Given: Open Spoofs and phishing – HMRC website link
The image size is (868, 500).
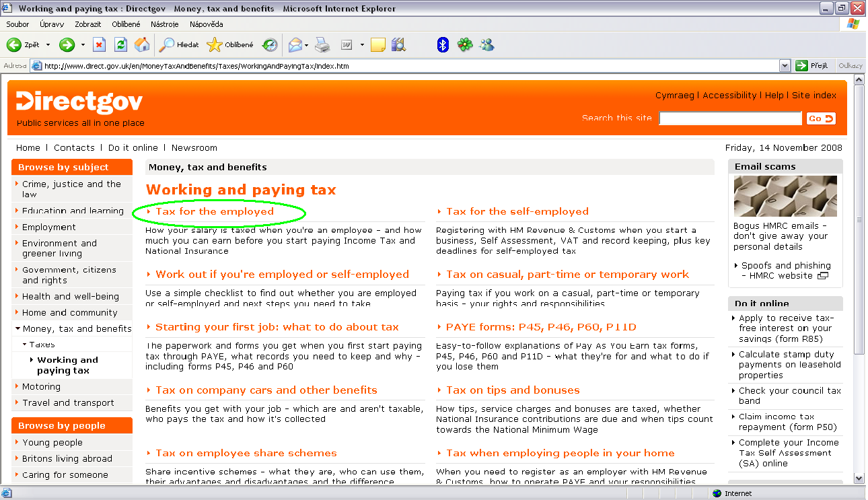Looking at the screenshot, I should [786, 271].
